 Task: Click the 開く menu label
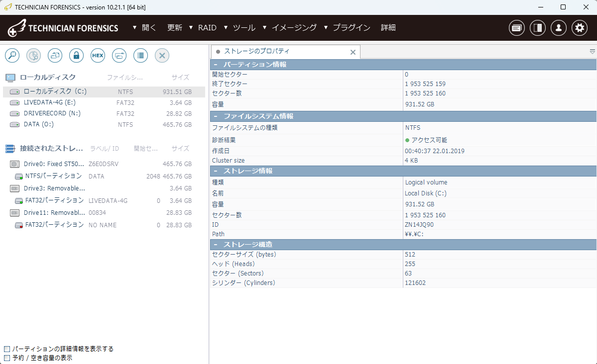tap(149, 28)
